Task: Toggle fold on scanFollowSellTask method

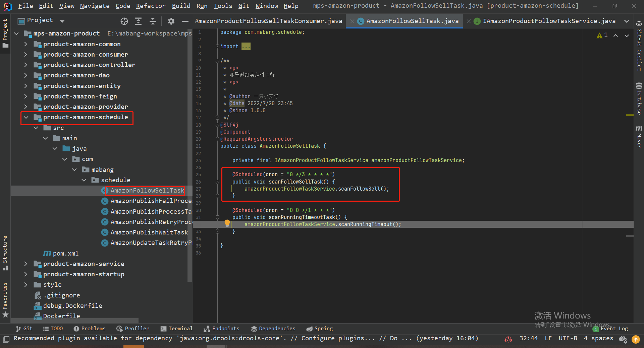Action: [217, 182]
